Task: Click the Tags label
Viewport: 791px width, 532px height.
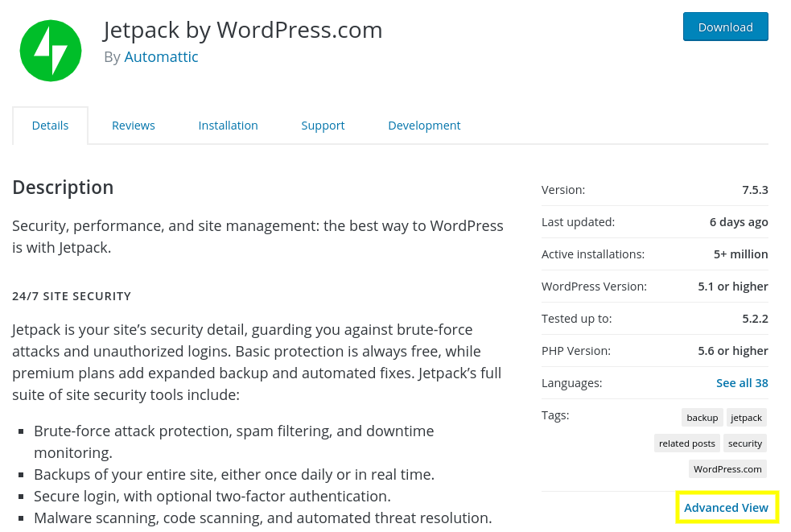Action: 555,415
